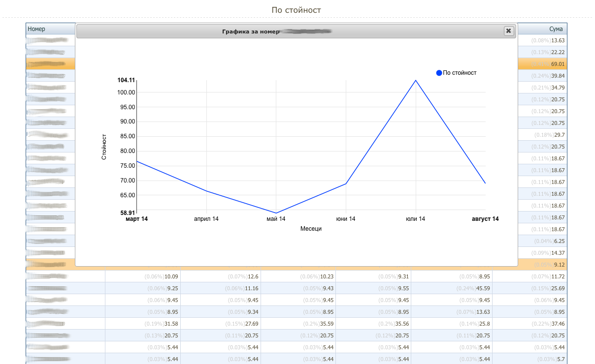Click the 25.69 sum cell

point(558,288)
